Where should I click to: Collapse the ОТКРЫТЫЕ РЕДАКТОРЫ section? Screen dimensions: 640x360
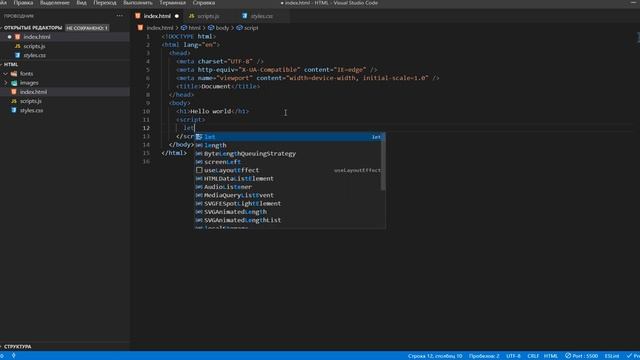pyautogui.click(x=33, y=28)
